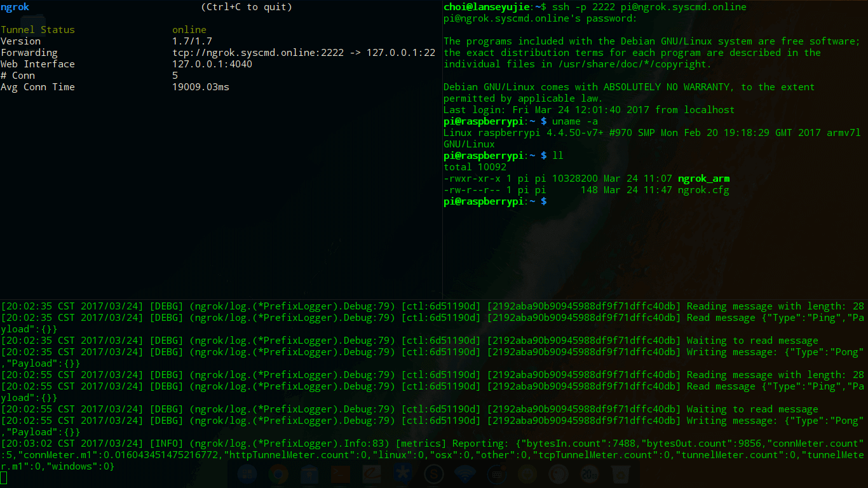868x488 pixels.
Task: Click the tunnel status value 'online'
Action: pos(189,30)
